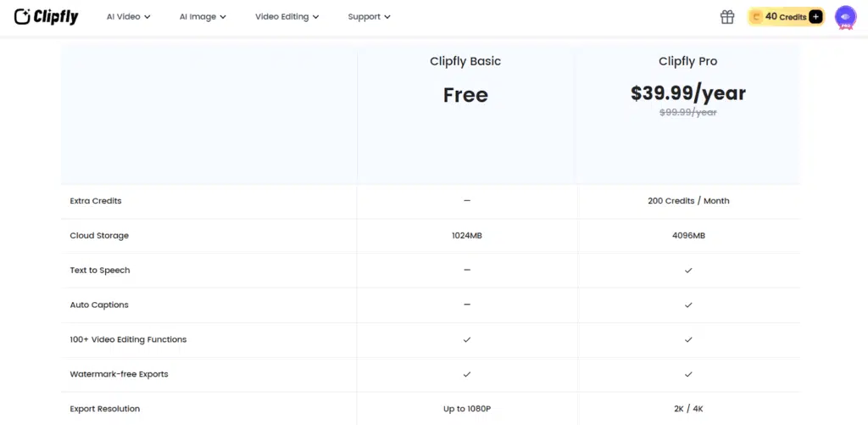
Task: Click the Text to Speech row label
Action: tap(100, 271)
